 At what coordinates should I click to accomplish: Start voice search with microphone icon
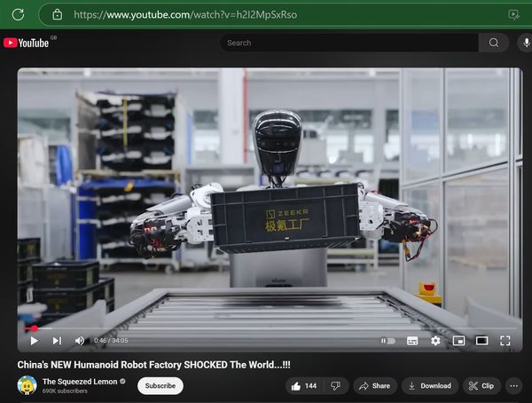[x=526, y=43]
